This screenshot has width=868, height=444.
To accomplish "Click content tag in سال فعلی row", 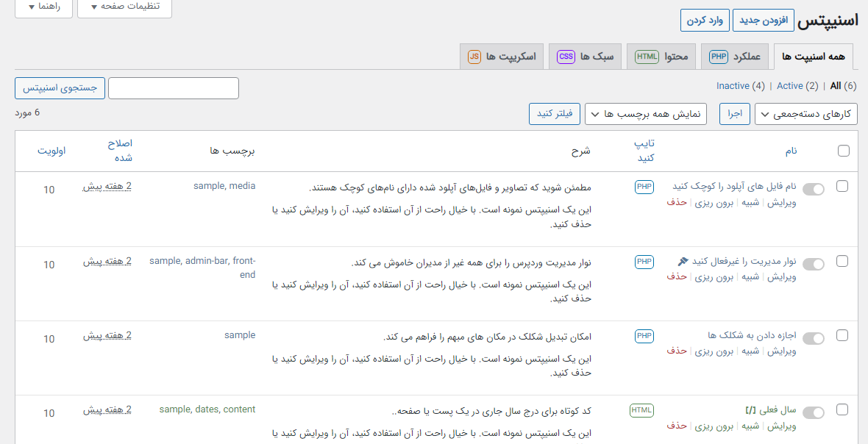I will pyautogui.click(x=239, y=409).
